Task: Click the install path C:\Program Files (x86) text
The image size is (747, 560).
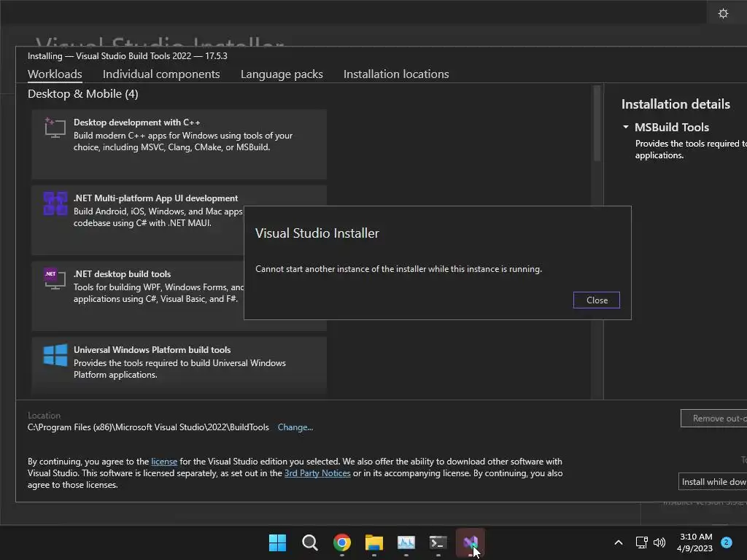Action: coord(148,427)
